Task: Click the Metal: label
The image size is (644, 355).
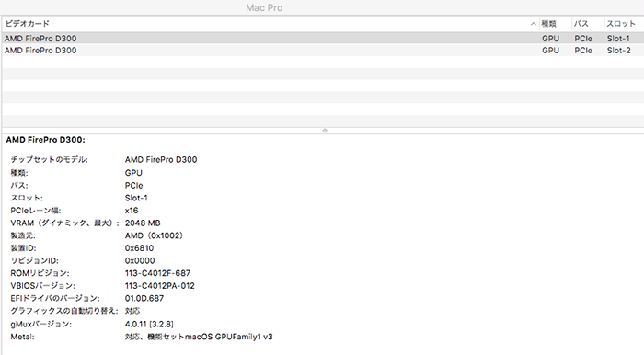Action: click(23, 337)
